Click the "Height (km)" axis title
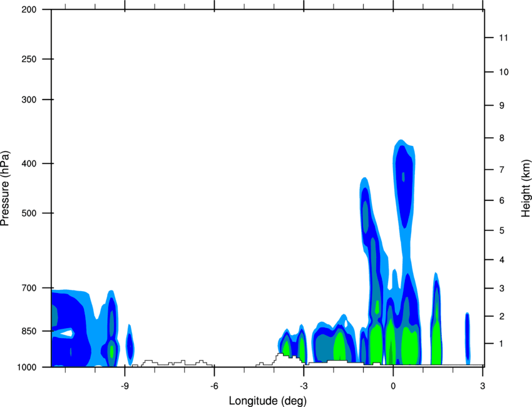 click(x=526, y=188)
